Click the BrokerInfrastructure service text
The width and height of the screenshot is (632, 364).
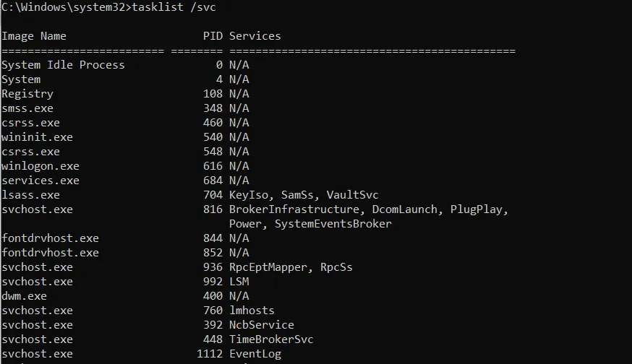click(x=294, y=209)
